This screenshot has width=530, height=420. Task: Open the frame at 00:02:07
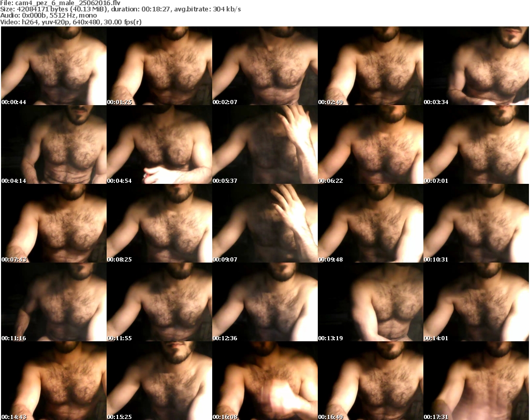264,66
